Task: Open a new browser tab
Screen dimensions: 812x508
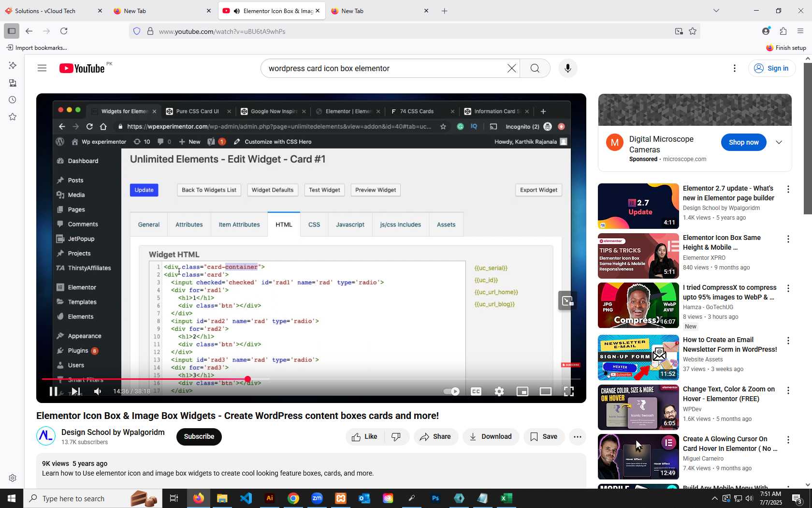Action: pyautogui.click(x=445, y=11)
